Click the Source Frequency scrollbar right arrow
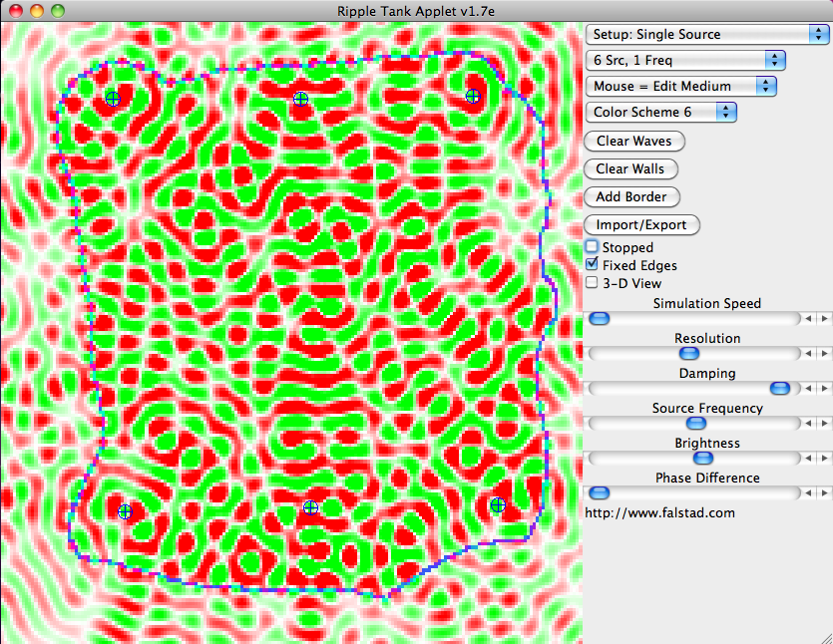Viewport: 833px width, 644px height. [824, 424]
